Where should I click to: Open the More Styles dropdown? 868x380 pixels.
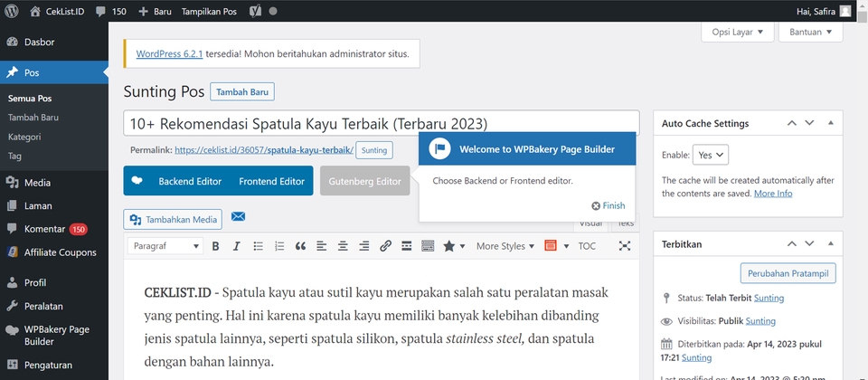click(505, 246)
